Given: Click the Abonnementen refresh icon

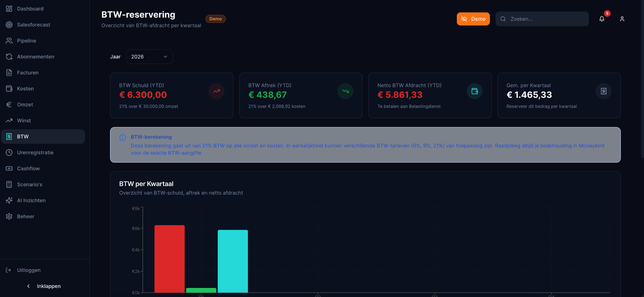Looking at the screenshot, I should click(x=9, y=57).
